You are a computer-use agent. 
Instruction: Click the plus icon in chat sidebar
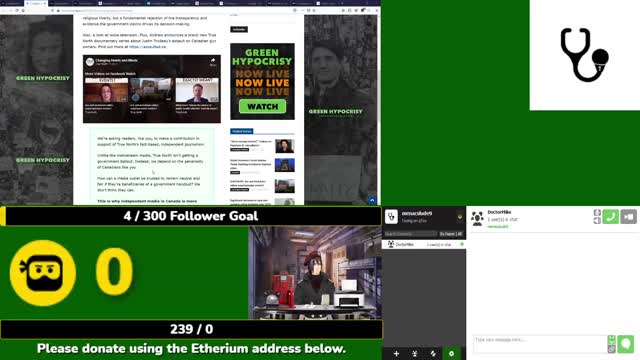(x=396, y=353)
